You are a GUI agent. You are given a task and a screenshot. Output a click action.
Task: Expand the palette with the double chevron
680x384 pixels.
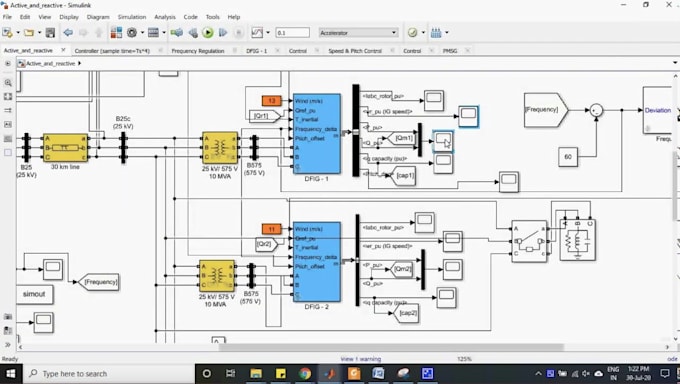8,345
